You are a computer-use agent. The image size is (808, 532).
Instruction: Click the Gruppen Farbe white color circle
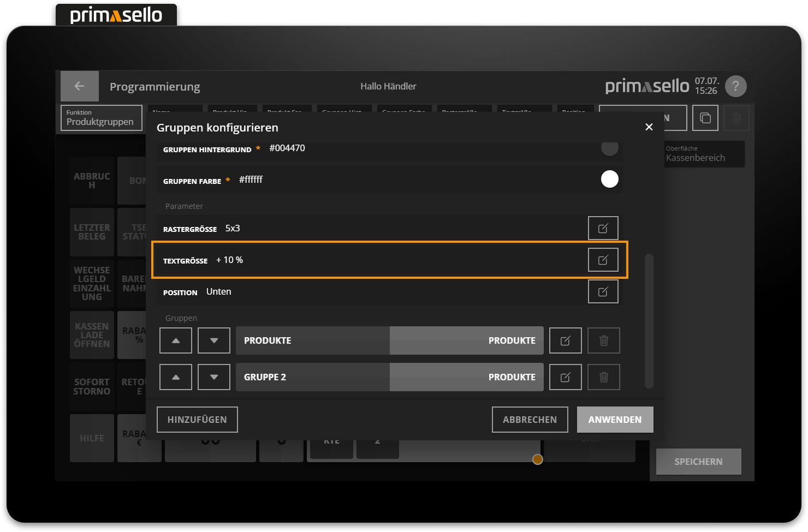[610, 179]
